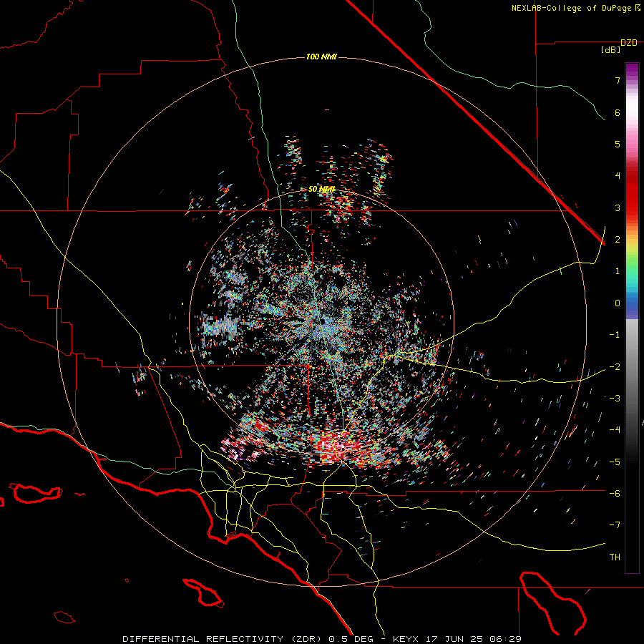Click the color scale at 0 dB

click(632, 303)
